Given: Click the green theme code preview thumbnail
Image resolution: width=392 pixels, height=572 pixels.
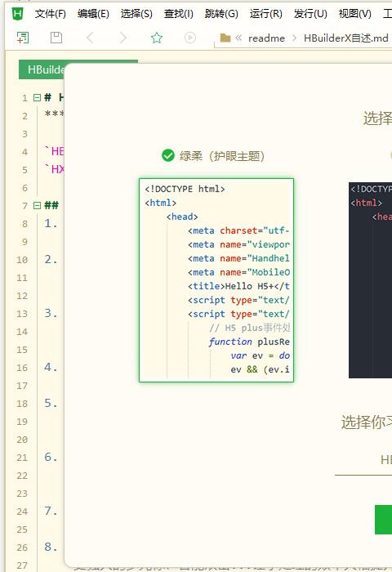Looking at the screenshot, I should point(216,279).
